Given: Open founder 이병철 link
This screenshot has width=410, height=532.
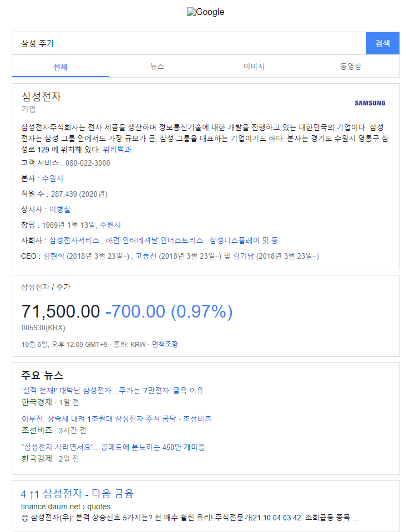Looking at the screenshot, I should 60,209.
